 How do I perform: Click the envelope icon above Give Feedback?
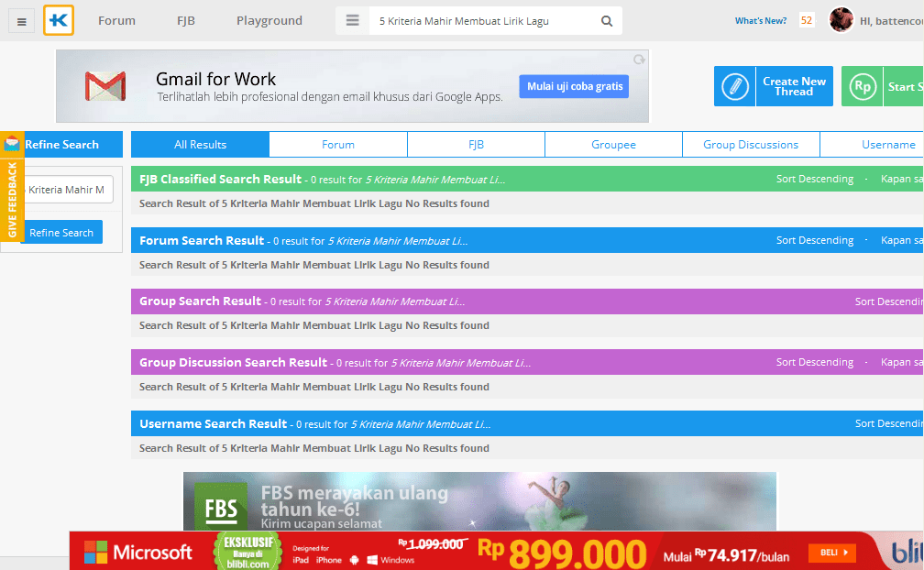click(x=12, y=143)
